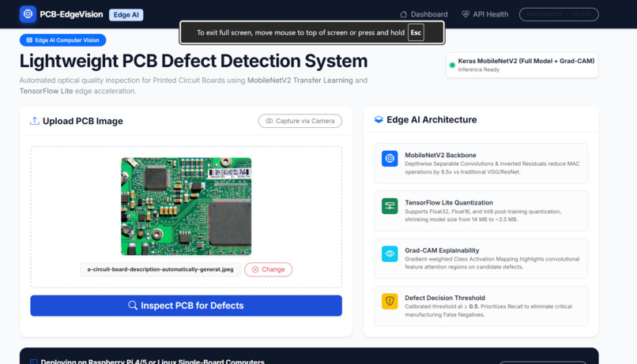
Task: Click the 'To exit full screen' notice text
Action: point(300,32)
